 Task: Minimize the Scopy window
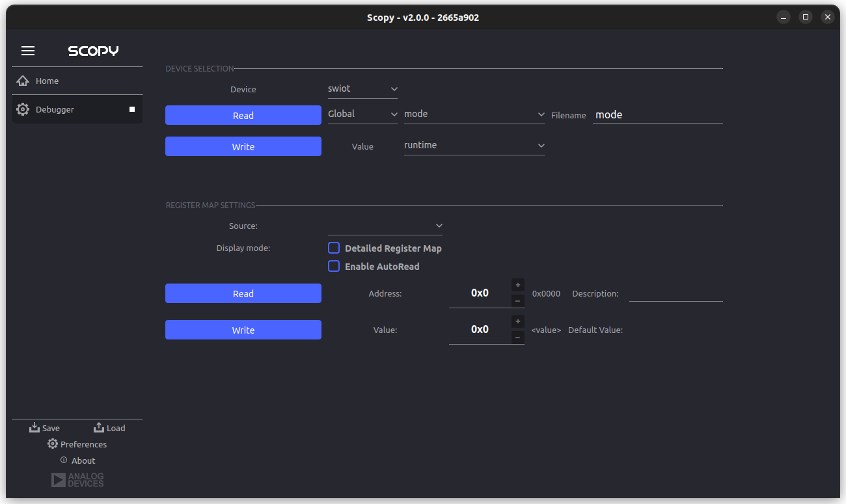pos(784,18)
